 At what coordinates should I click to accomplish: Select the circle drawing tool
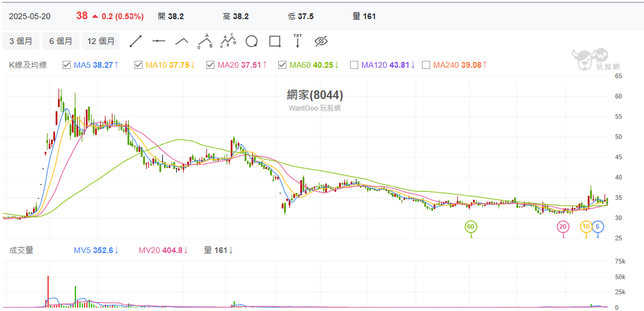(252, 41)
